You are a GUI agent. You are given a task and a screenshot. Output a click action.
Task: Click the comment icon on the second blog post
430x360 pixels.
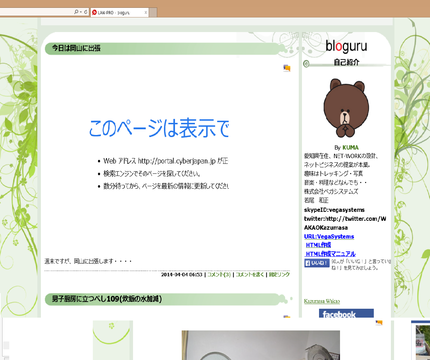pyautogui.click(x=287, y=317)
